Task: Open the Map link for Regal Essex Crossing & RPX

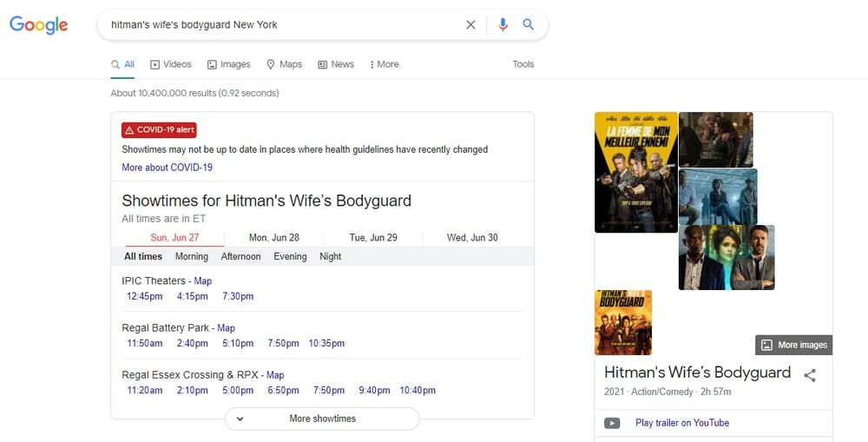Action: [x=275, y=375]
